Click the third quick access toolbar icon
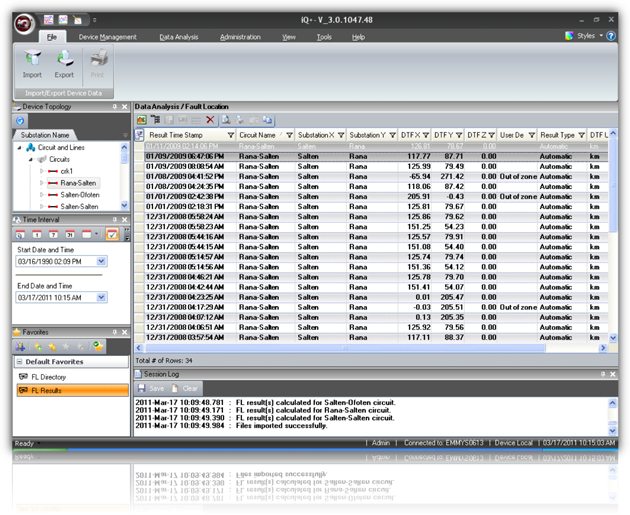630x515 pixels. point(77,19)
